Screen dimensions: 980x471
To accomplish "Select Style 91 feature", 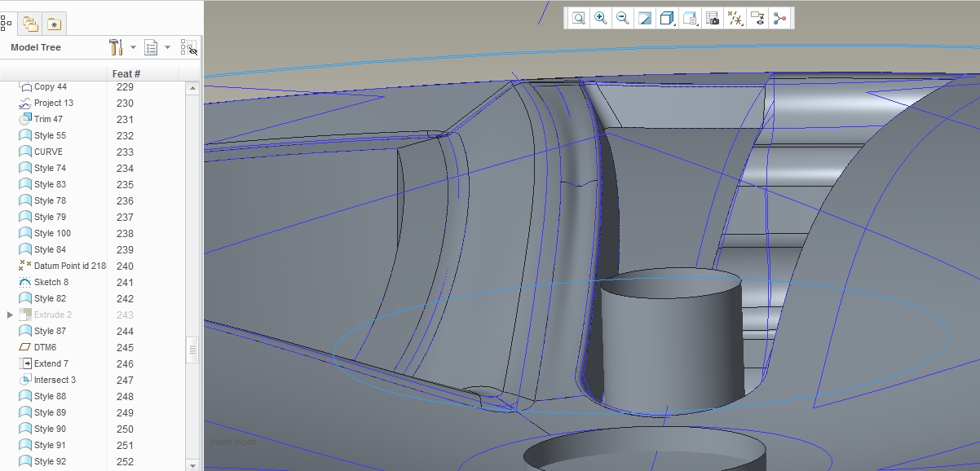I will coord(50,445).
